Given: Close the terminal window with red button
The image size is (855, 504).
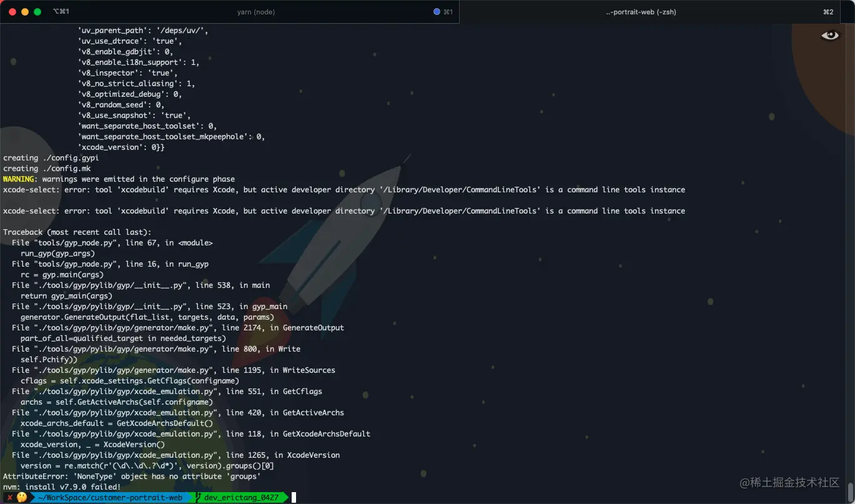Looking at the screenshot, I should [x=12, y=12].
